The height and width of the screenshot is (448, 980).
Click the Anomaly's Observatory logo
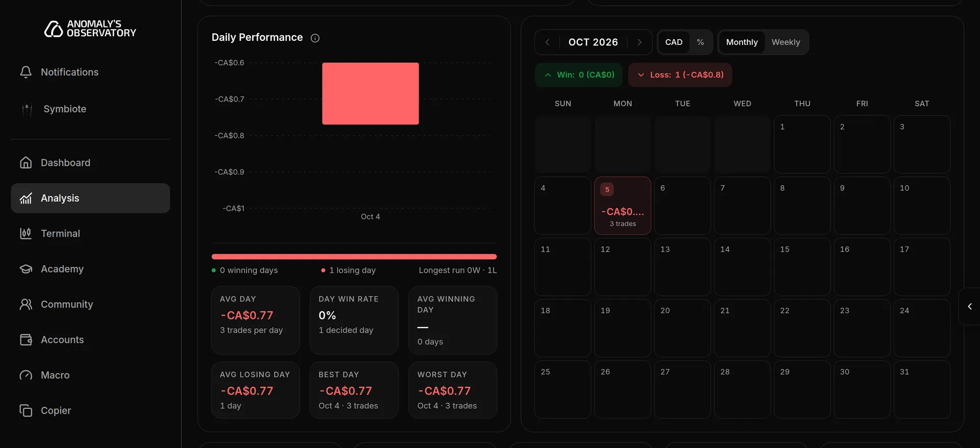tap(90, 29)
